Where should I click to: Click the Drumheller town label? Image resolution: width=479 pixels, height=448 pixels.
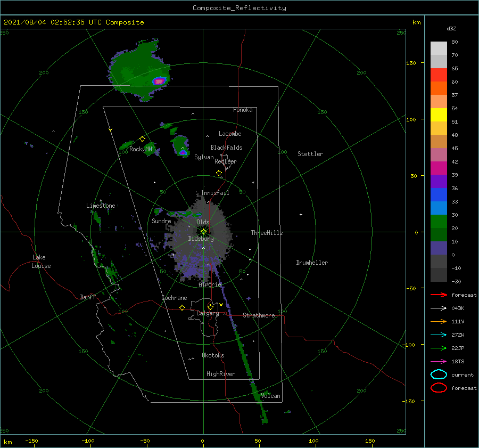coord(312,263)
